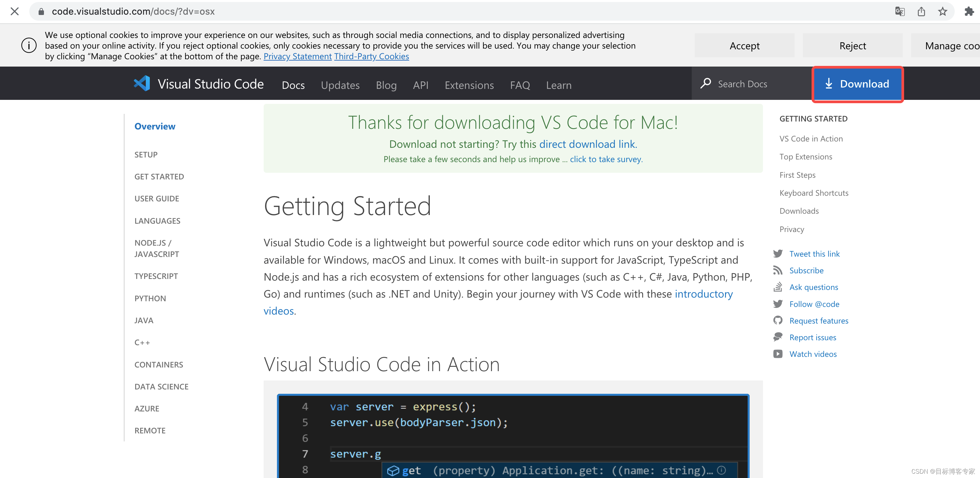Open Manage cookies options
The width and height of the screenshot is (980, 478).
[946, 46]
